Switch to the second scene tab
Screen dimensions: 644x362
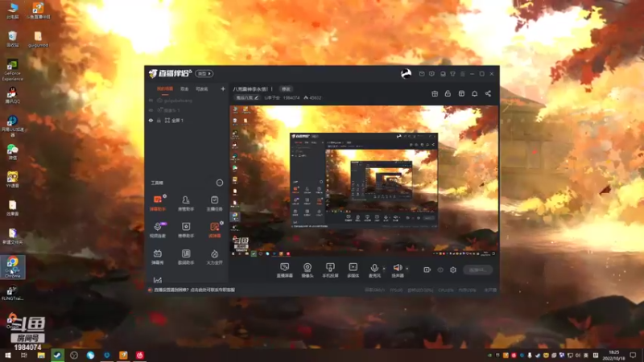pyautogui.click(x=184, y=88)
